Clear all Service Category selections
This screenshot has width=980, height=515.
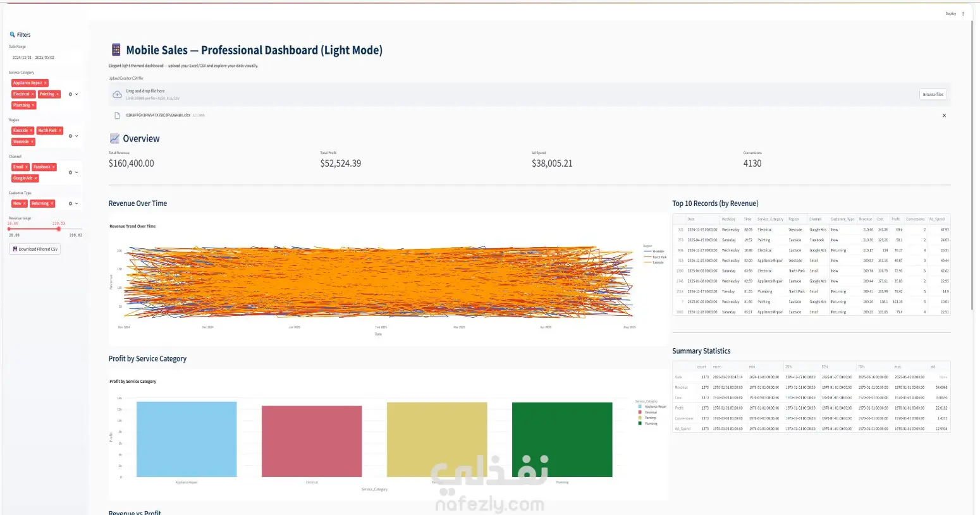(70, 94)
